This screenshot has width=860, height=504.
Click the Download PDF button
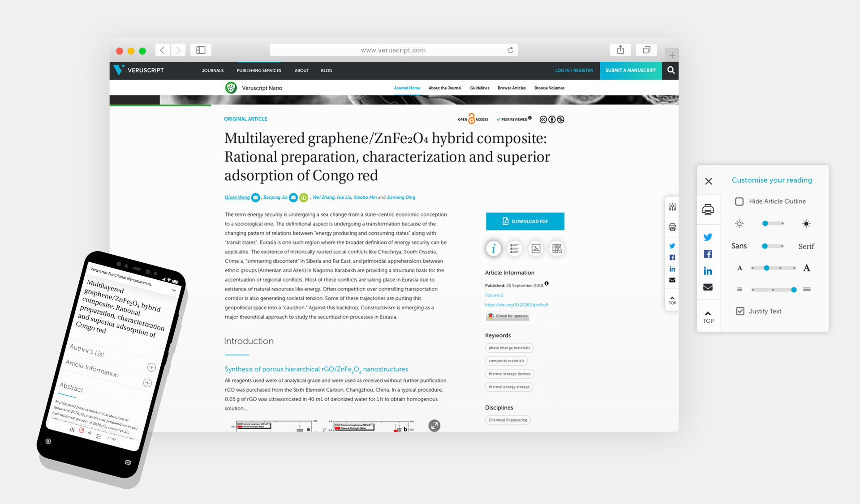click(x=525, y=221)
